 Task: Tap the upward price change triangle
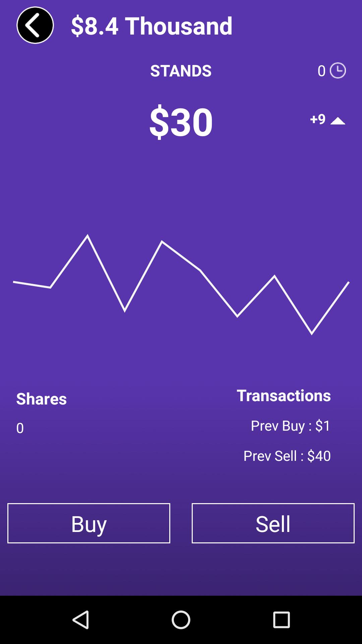point(338,121)
